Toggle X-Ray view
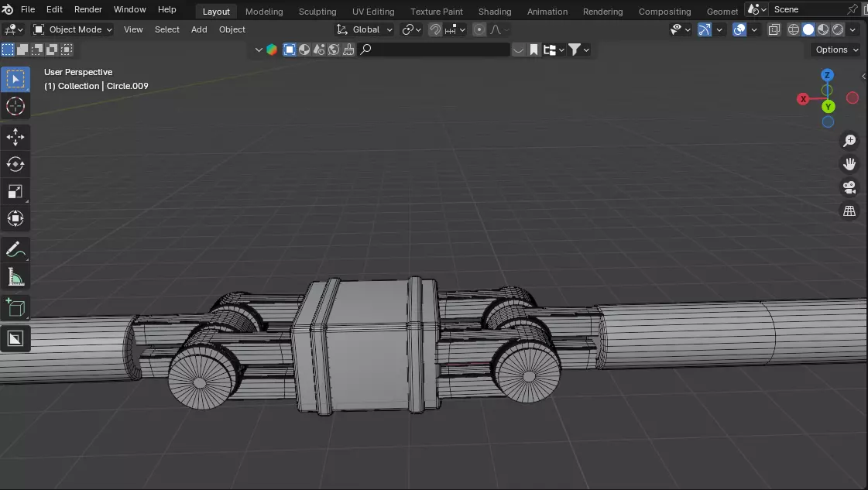The image size is (868, 490). pyautogui.click(x=774, y=29)
